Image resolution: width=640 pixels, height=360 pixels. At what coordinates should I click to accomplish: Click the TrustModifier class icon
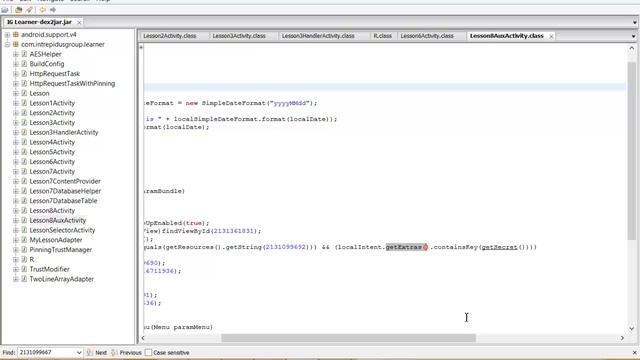[x=24, y=269]
